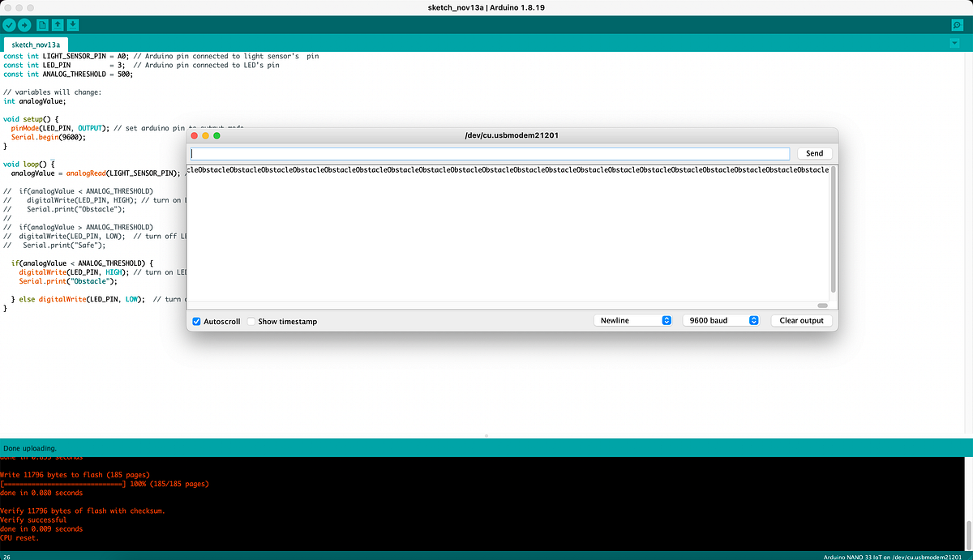This screenshot has width=973, height=560.
Task: Open the Serial Monitor magnifier icon
Action: tap(958, 24)
